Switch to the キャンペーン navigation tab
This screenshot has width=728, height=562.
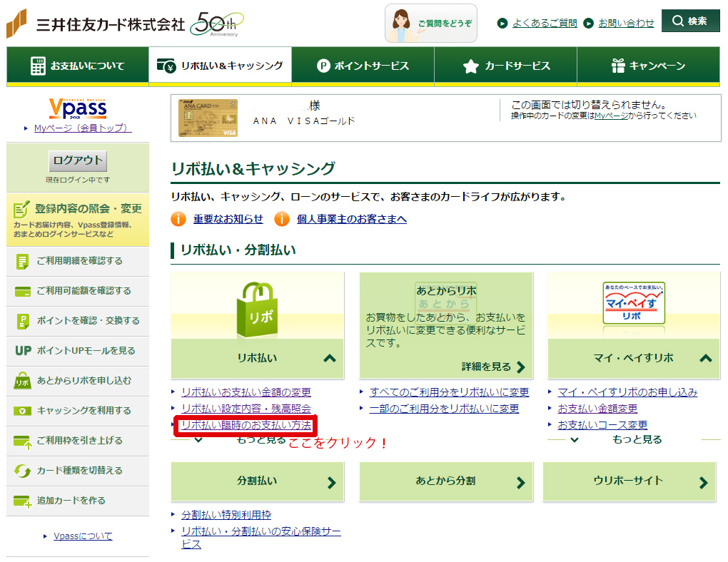click(x=648, y=66)
